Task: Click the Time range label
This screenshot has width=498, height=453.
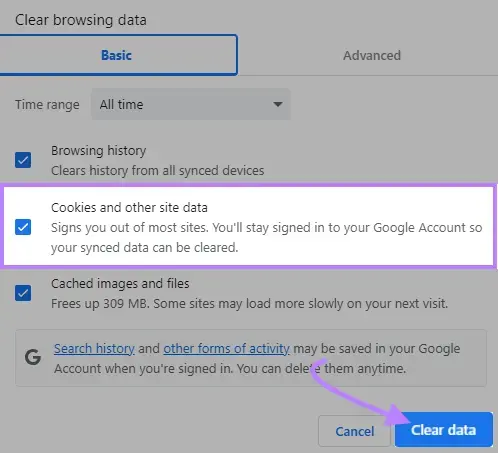Action: pyautogui.click(x=47, y=105)
